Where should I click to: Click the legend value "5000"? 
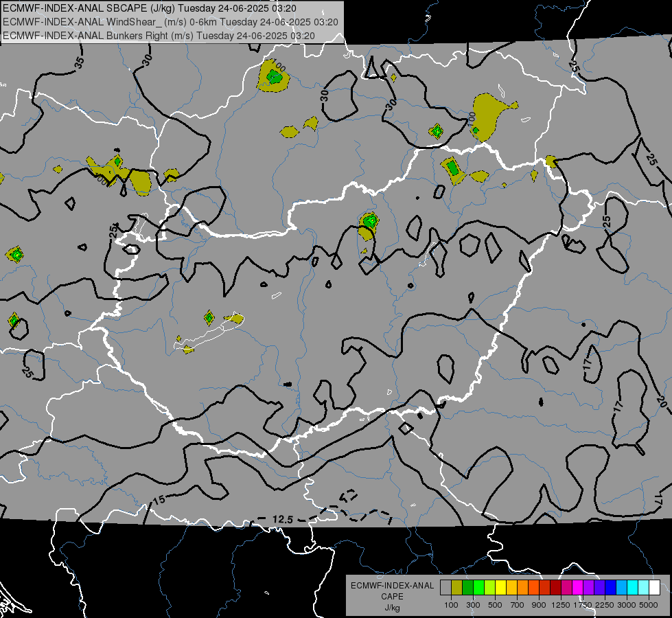pyautogui.click(x=649, y=605)
